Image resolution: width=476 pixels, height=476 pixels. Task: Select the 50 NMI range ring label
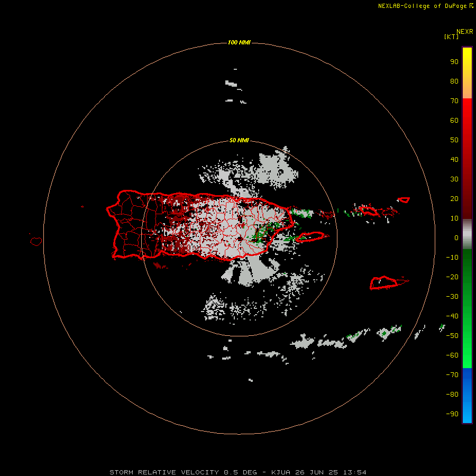(239, 140)
